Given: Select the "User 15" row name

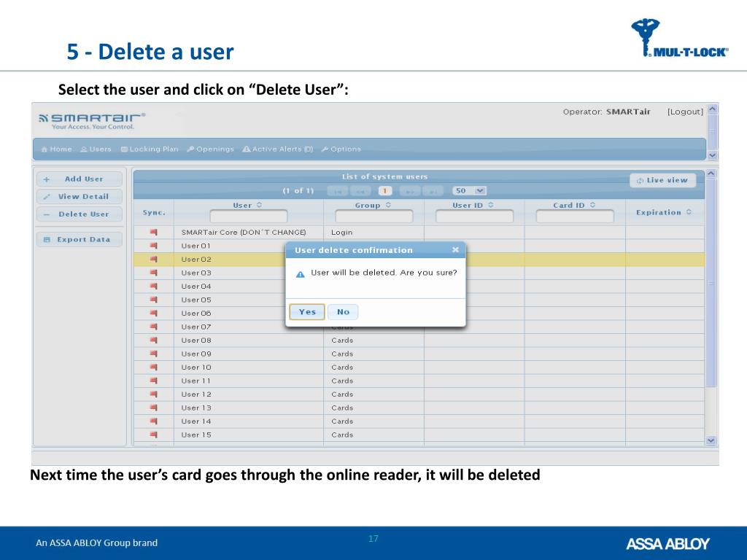Looking at the screenshot, I should point(196,435).
